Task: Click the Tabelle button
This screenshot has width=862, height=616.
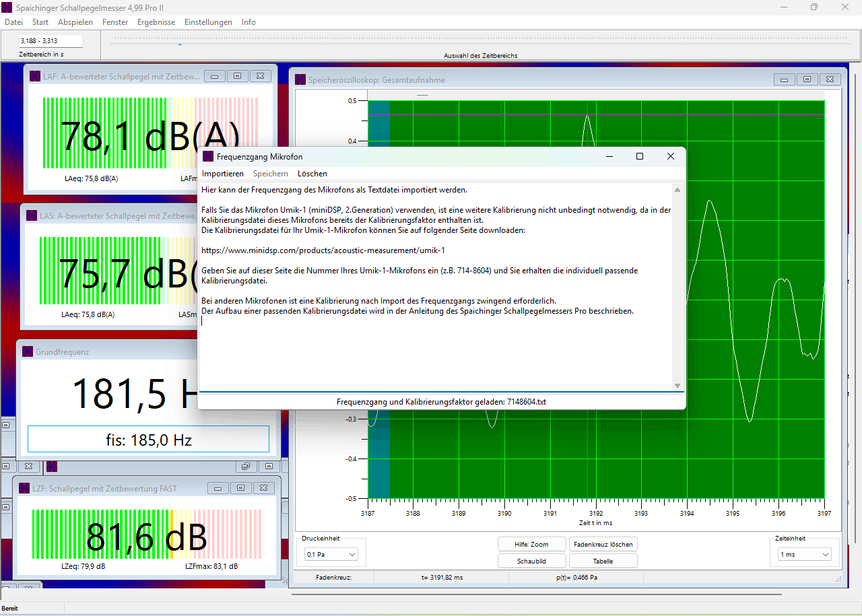Action: [x=603, y=561]
